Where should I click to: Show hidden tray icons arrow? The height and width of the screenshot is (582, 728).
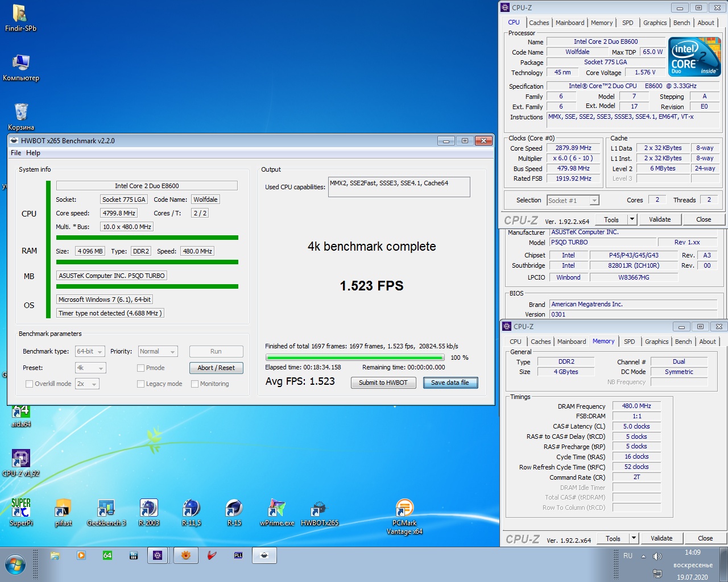tap(643, 556)
